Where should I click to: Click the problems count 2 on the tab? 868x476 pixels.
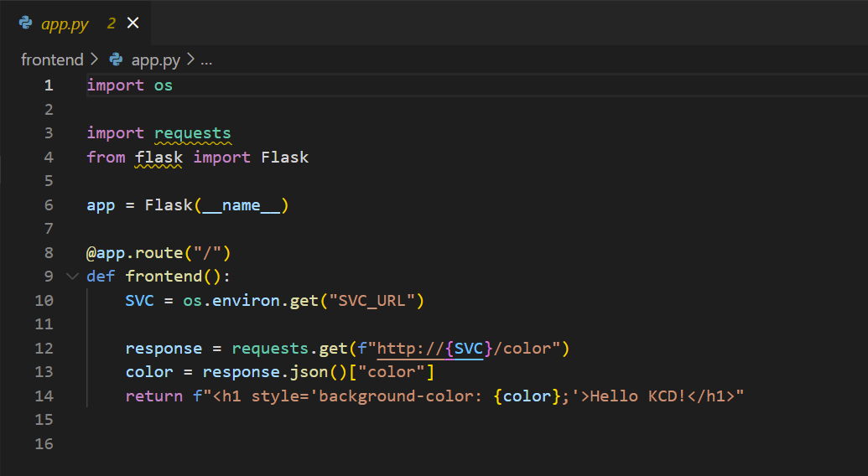[x=111, y=23]
